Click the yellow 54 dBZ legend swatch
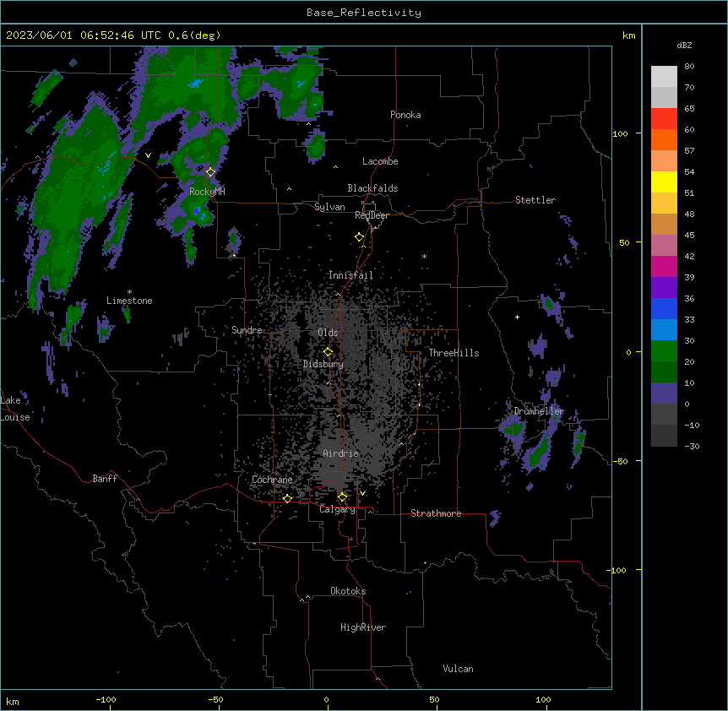This screenshot has height=711, width=728. [x=664, y=182]
